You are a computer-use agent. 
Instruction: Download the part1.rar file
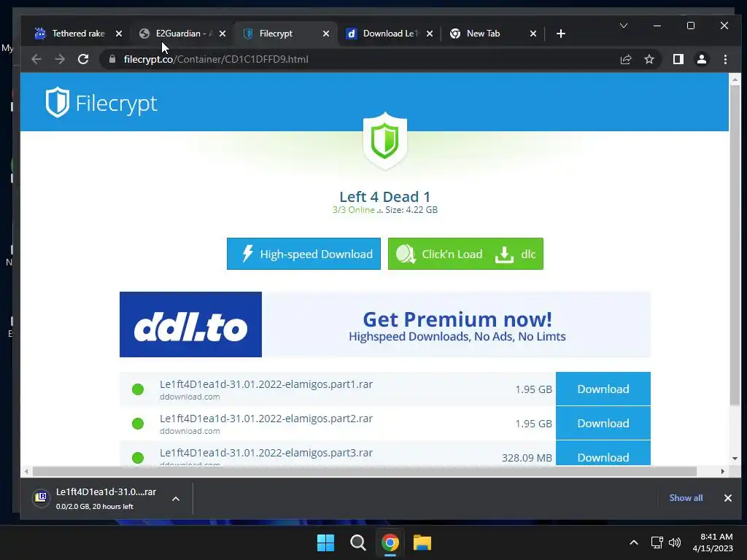[x=603, y=389]
